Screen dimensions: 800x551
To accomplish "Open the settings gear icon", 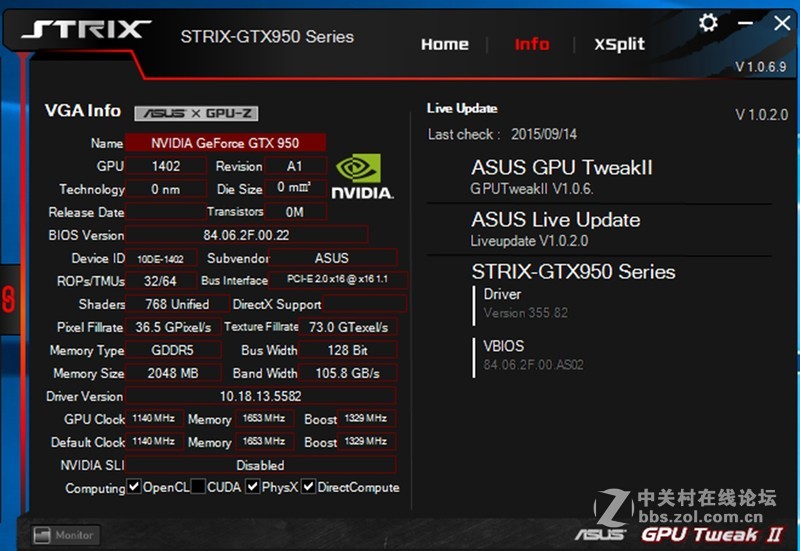I will tap(708, 22).
